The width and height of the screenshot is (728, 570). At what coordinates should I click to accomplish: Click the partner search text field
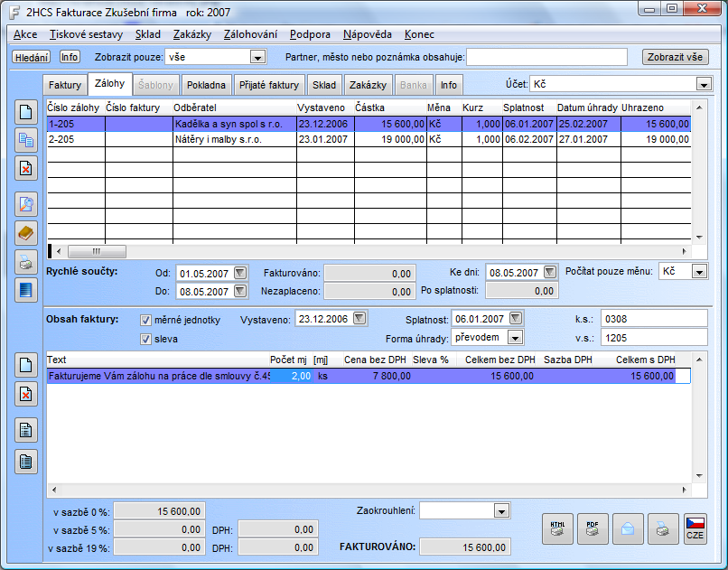[546, 57]
